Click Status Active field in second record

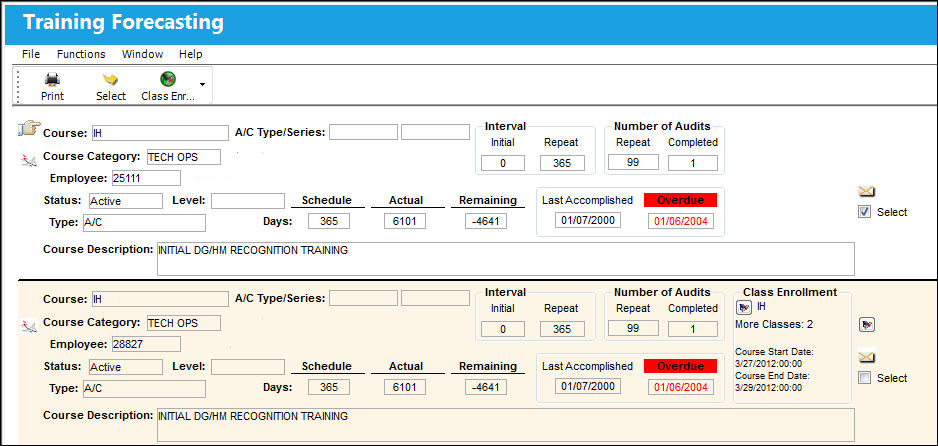point(126,366)
